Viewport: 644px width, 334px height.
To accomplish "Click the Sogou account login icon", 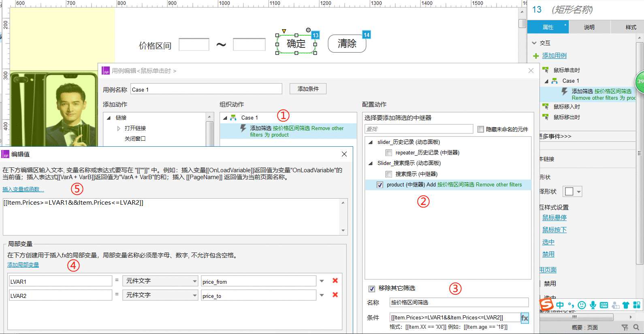I will (615, 305).
